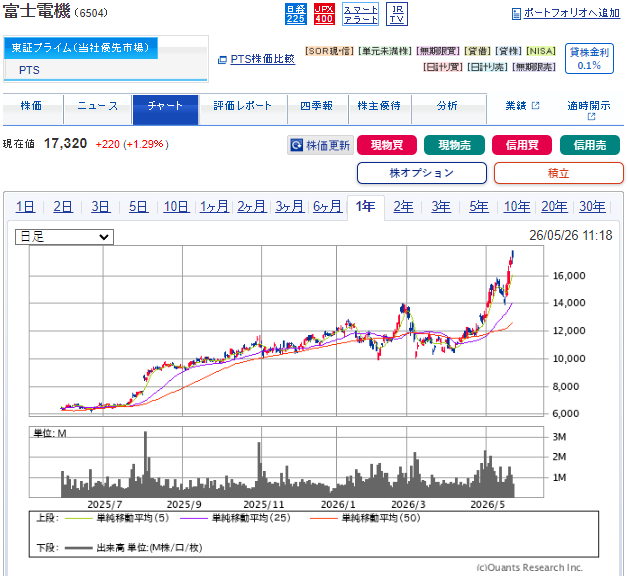Click the 株価更新 refresh button
The width and height of the screenshot is (628, 576).
point(320,145)
